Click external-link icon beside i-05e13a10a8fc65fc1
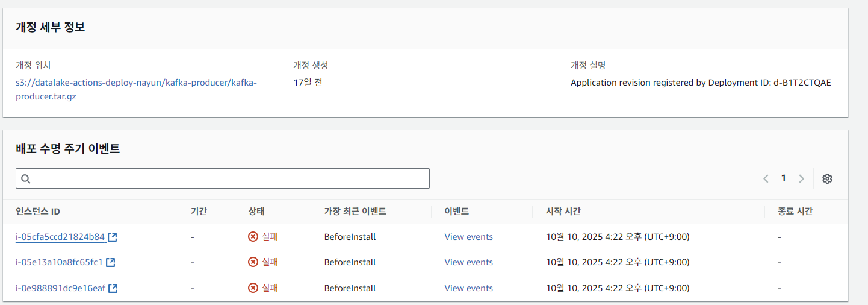Screen dimensions: 868x305 pyautogui.click(x=111, y=262)
